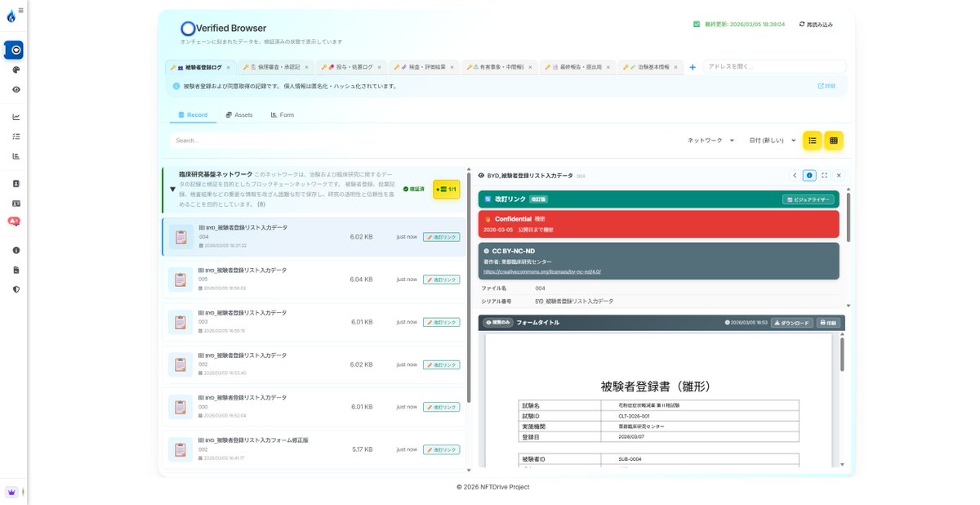Select the Form sub-tab
This screenshot has width=980, height=505.
283,115
